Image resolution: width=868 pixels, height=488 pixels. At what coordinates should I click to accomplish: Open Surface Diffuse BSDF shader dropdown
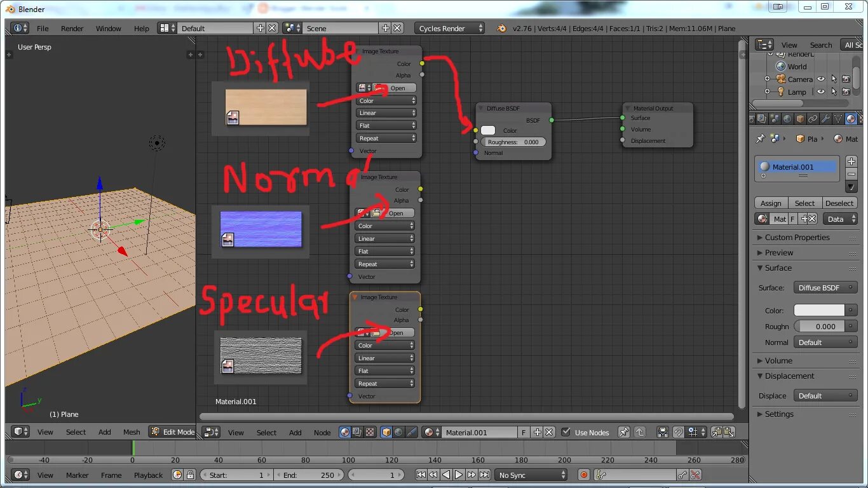click(x=825, y=288)
